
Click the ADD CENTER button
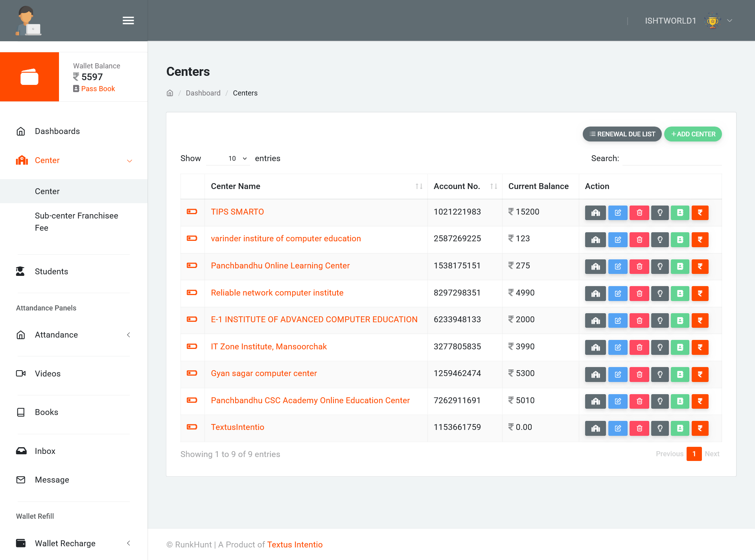[693, 134]
